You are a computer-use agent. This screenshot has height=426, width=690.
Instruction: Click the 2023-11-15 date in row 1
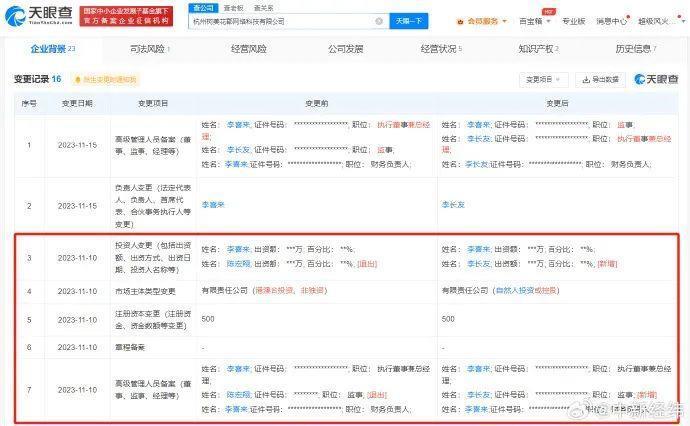tap(77, 145)
